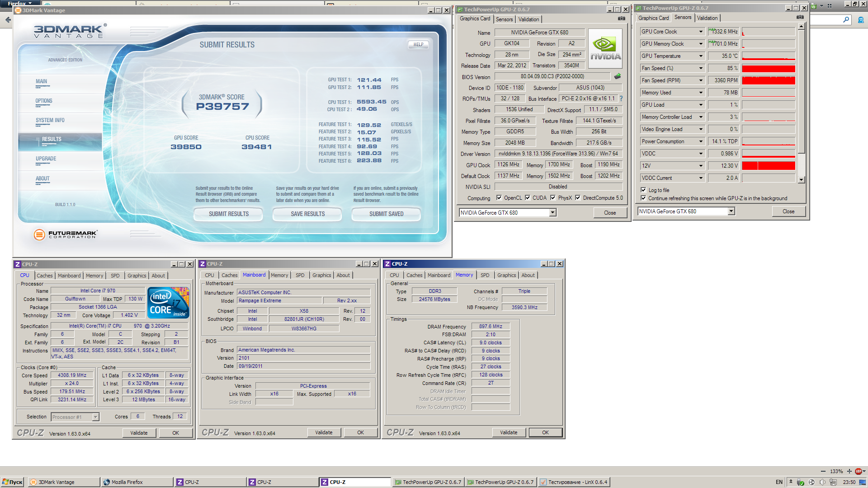Click the Adblock Plus ABP icon

(858, 471)
